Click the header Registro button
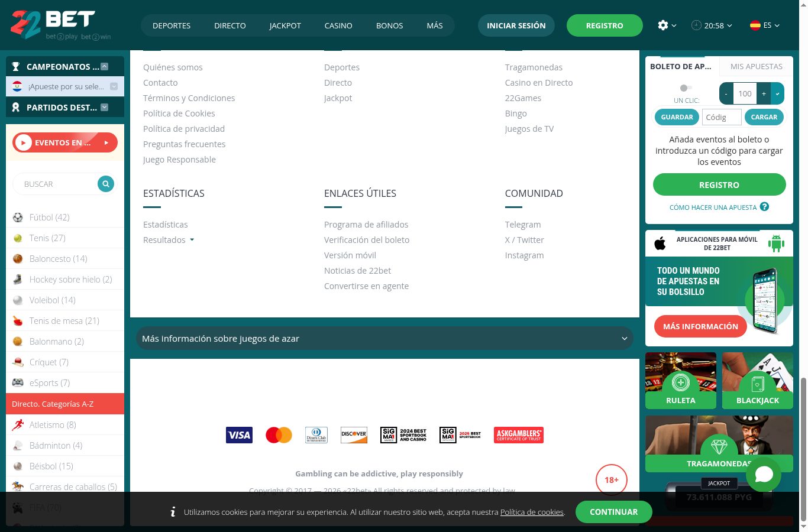This screenshot has height=532, width=808. (605, 25)
